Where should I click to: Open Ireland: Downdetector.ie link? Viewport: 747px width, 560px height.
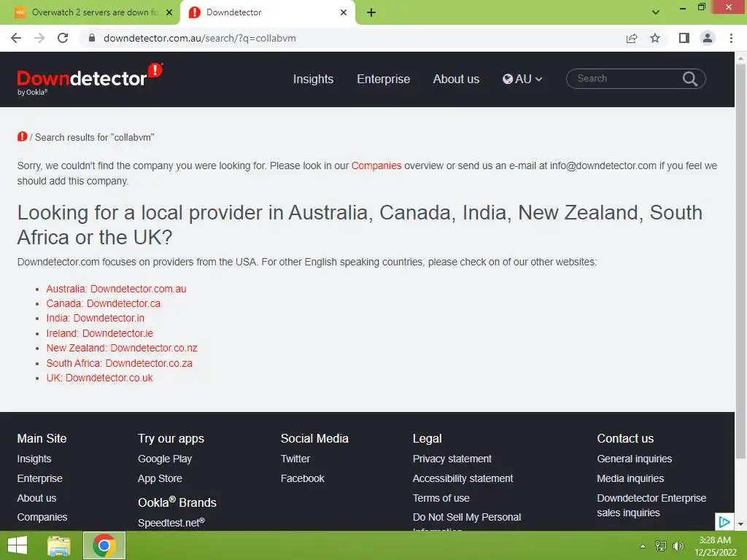[x=99, y=333]
